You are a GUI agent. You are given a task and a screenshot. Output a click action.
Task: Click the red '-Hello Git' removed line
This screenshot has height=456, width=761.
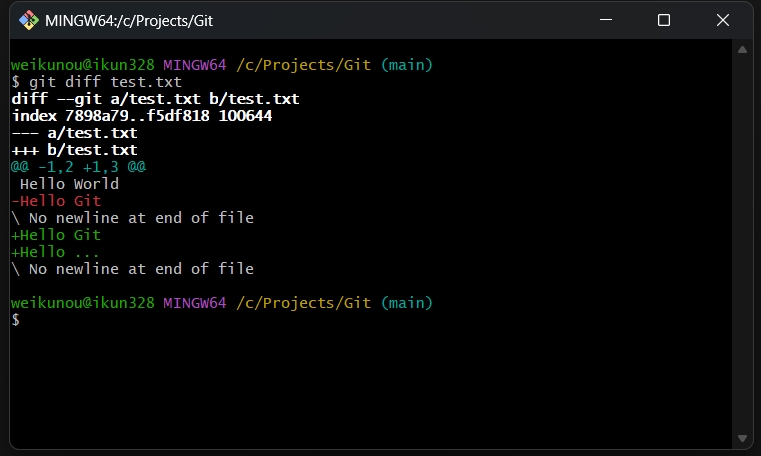point(56,201)
